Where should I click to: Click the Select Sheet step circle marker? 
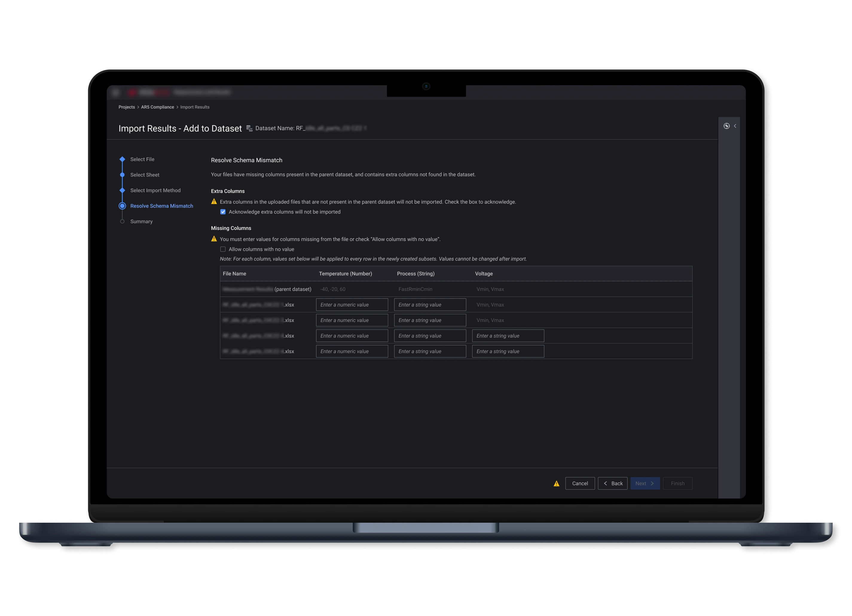point(122,175)
